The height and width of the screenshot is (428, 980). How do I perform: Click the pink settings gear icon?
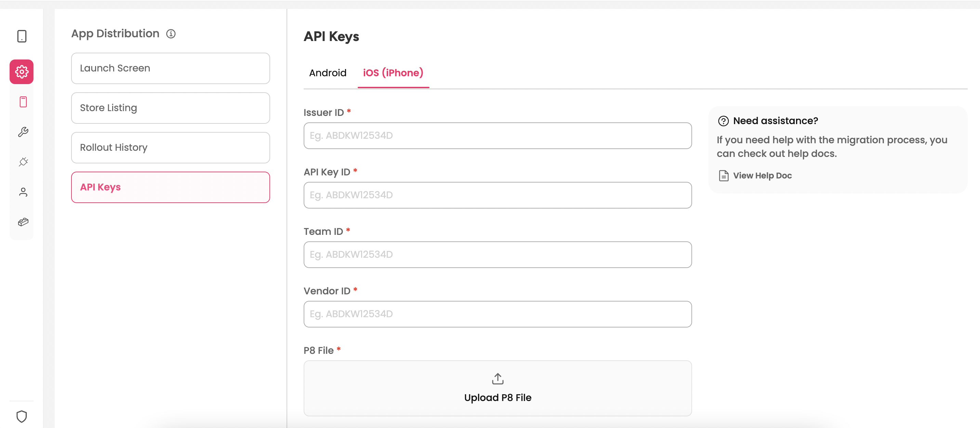coord(22,71)
